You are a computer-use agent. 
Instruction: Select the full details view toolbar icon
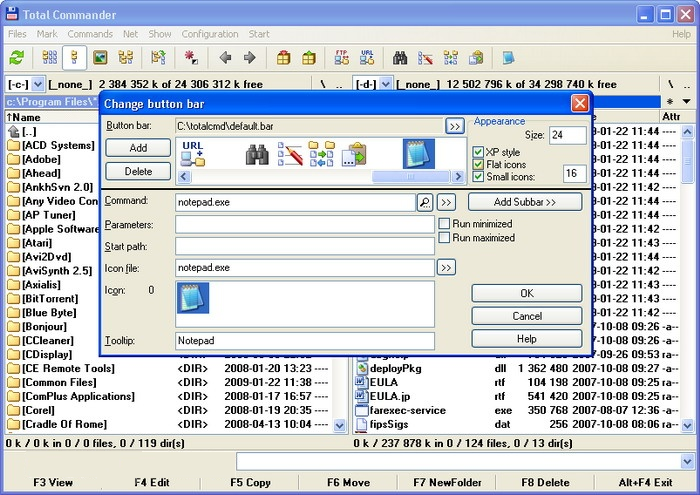point(74,58)
